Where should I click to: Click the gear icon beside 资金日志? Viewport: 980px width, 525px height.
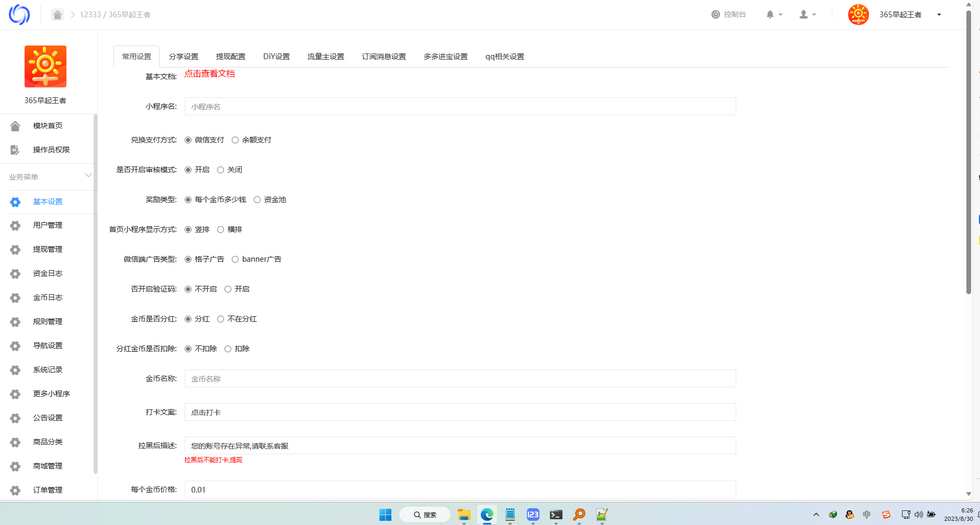(x=15, y=274)
